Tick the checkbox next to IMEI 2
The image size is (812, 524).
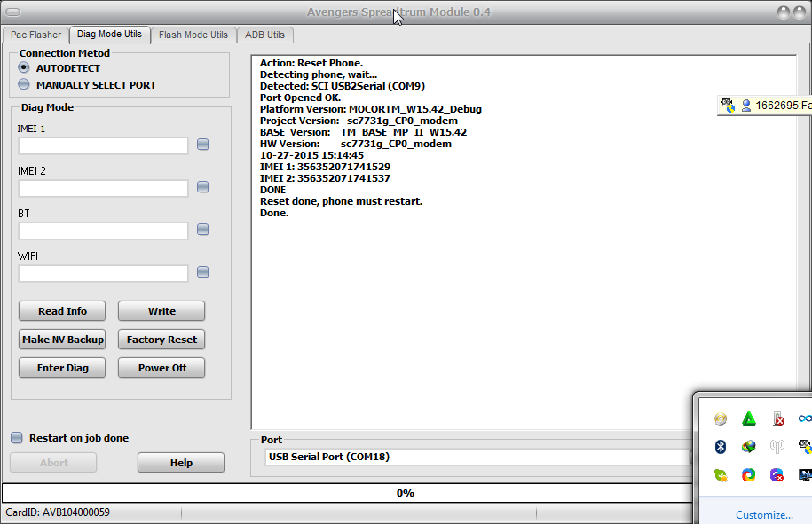tap(203, 187)
